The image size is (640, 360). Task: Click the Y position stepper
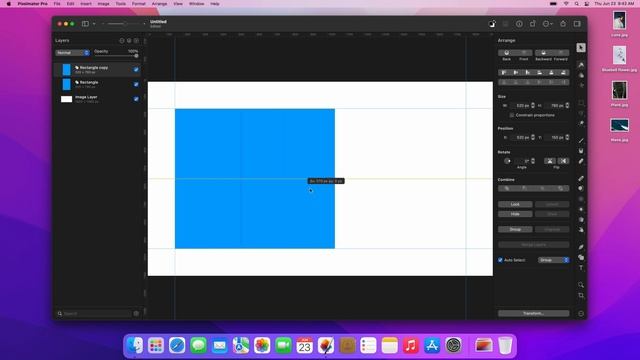[x=567, y=138]
